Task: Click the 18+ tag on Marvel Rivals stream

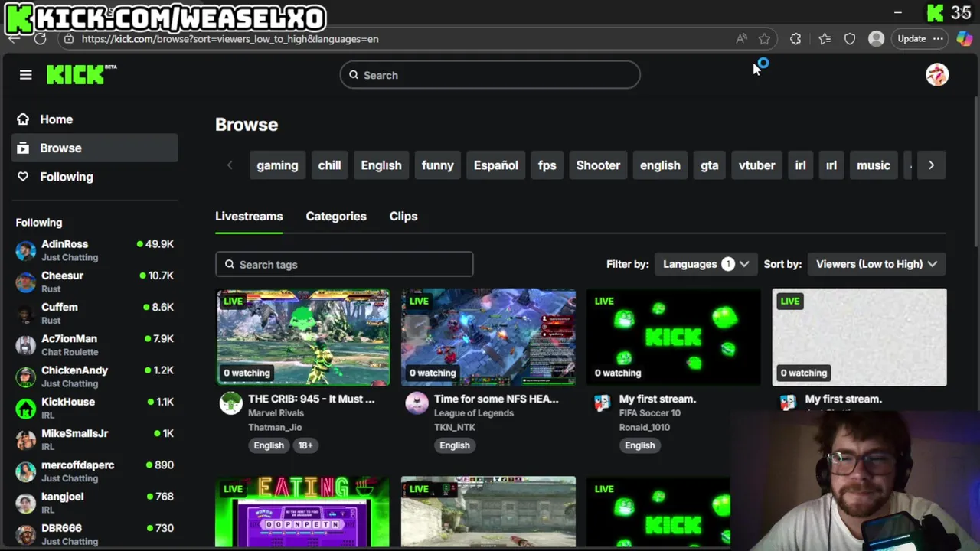Action: (305, 445)
